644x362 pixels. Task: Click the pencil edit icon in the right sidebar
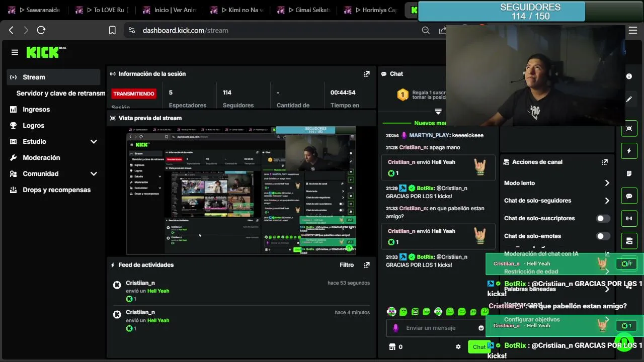click(629, 100)
